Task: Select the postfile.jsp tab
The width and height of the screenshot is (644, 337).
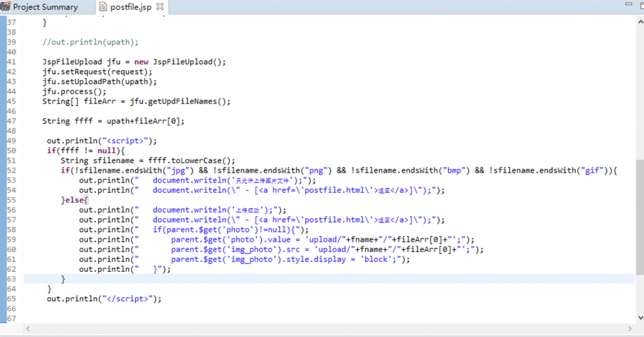Action: [x=131, y=7]
